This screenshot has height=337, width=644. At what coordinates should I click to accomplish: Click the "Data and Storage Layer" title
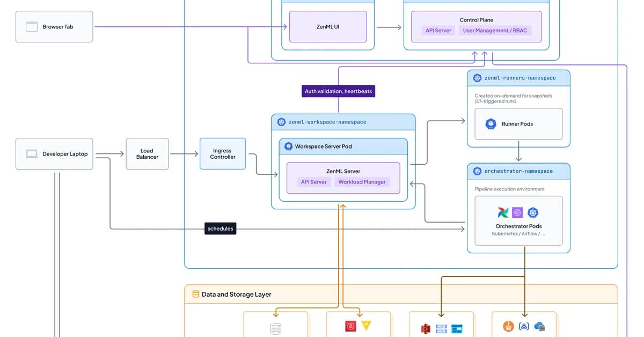pyautogui.click(x=237, y=294)
